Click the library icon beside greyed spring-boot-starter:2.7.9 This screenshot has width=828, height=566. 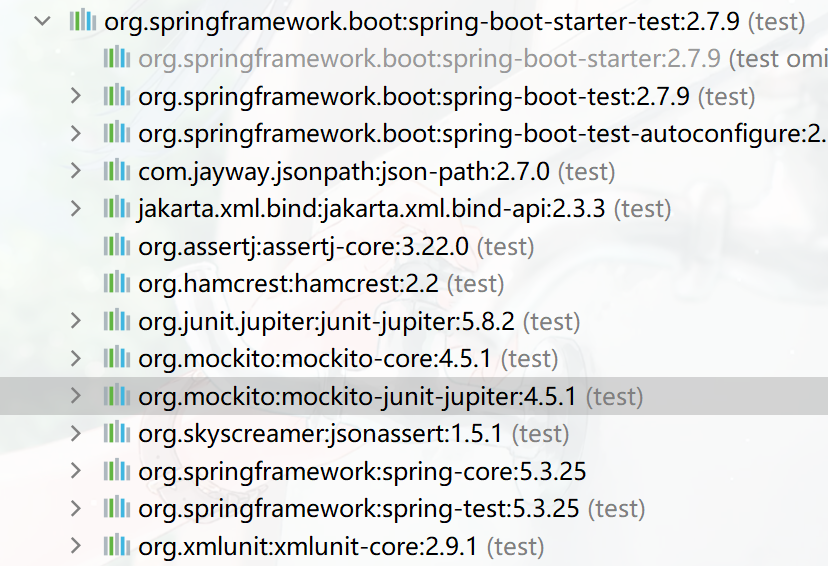pyautogui.click(x=117, y=58)
